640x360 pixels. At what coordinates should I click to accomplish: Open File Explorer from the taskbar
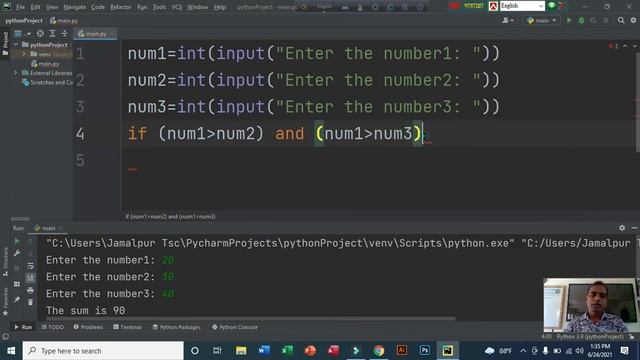point(241,351)
